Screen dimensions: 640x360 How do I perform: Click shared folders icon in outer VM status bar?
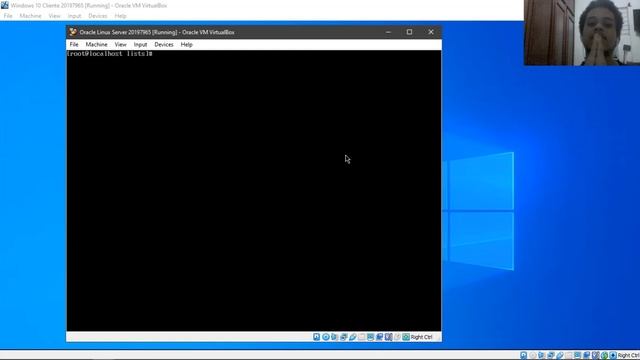[x=569, y=356]
